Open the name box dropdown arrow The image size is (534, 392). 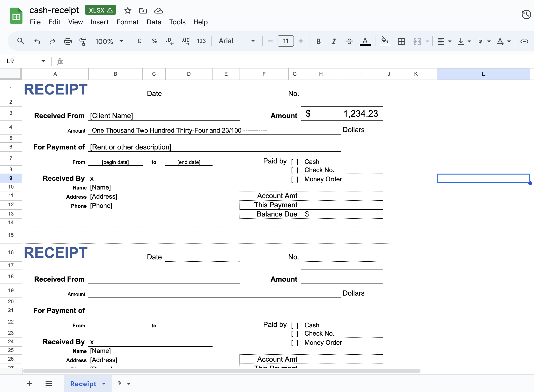[43, 61]
